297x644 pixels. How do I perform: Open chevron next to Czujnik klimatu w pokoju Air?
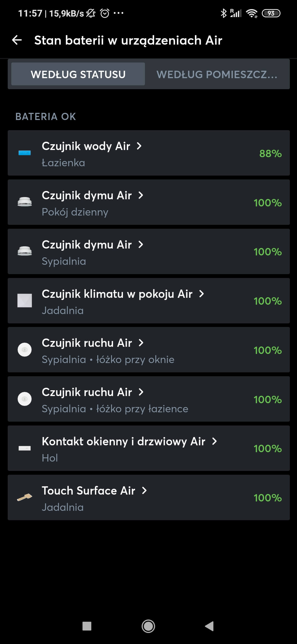pyautogui.click(x=202, y=294)
